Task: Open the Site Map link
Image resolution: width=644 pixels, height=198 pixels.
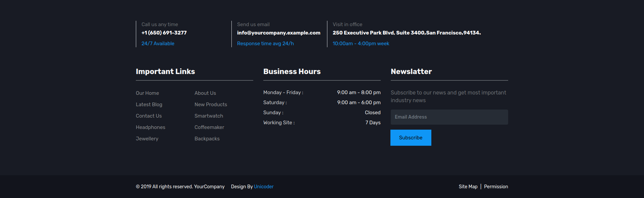Action: [468, 187]
